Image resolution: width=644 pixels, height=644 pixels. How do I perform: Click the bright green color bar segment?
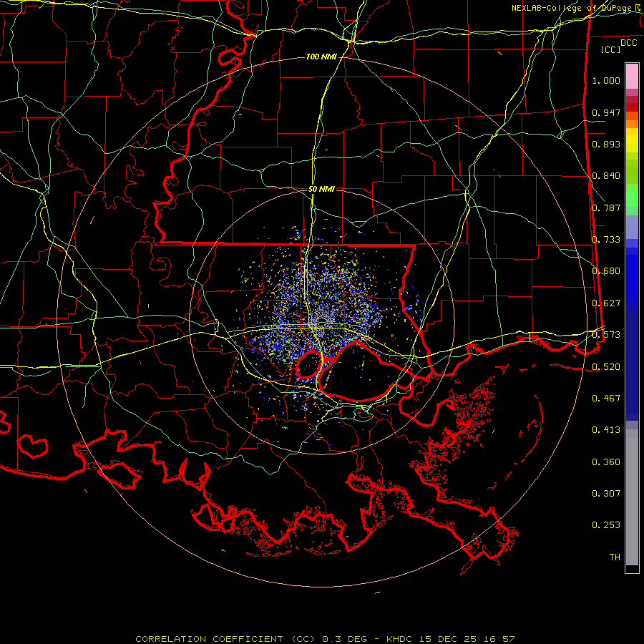coord(632,195)
